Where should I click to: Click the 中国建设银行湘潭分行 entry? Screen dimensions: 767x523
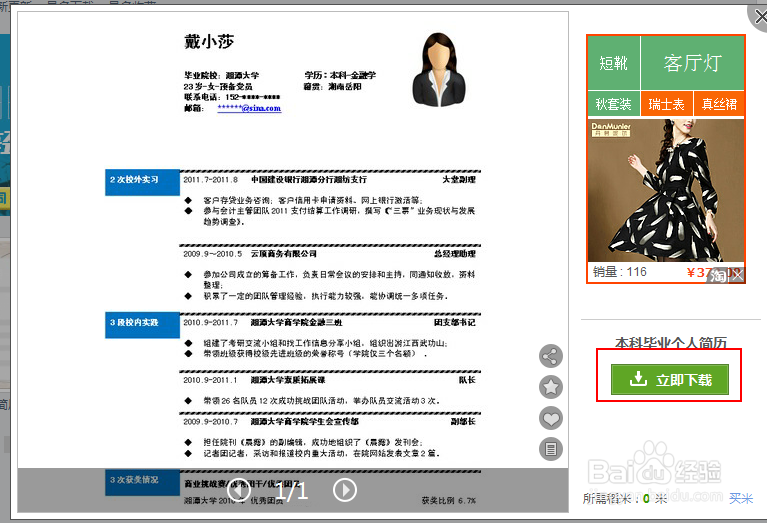click(x=309, y=180)
